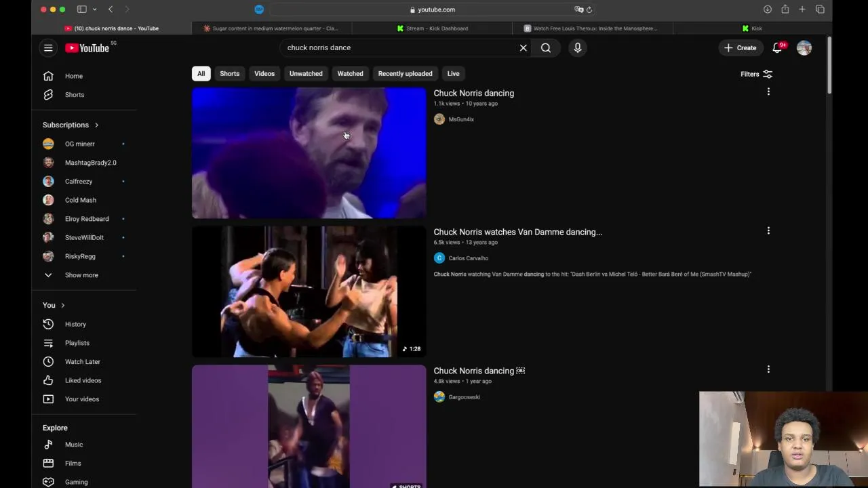Click the Create button
The height and width of the screenshot is (488, 868).
click(x=740, y=47)
